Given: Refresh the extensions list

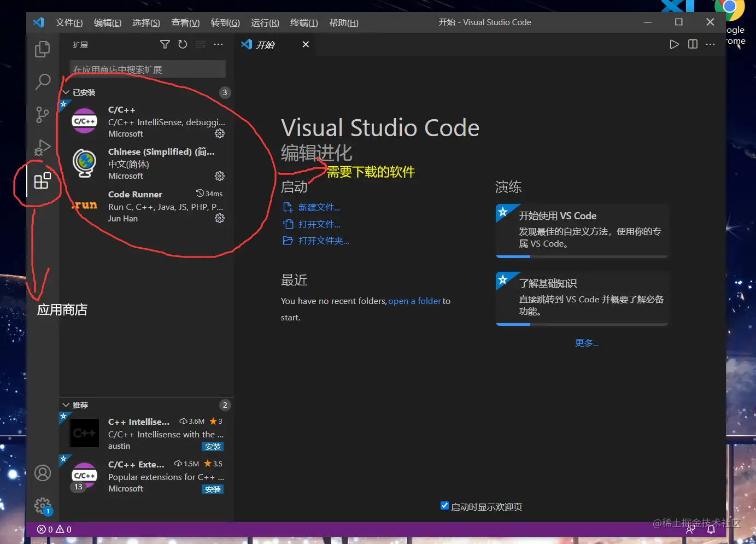Looking at the screenshot, I should [183, 44].
